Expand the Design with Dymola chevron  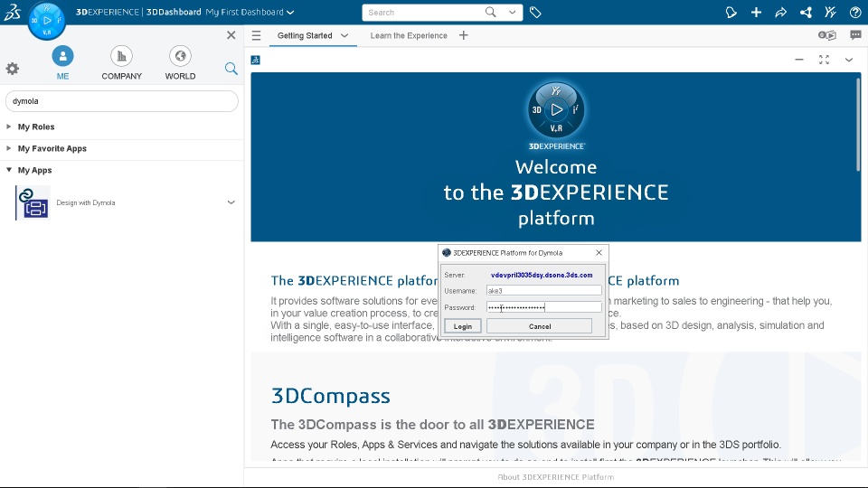pyautogui.click(x=231, y=202)
